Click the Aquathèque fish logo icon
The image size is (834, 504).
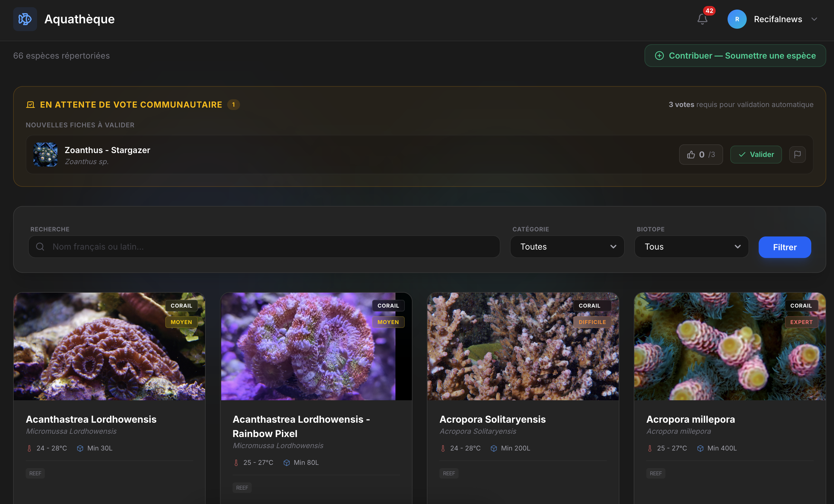pyautogui.click(x=25, y=19)
